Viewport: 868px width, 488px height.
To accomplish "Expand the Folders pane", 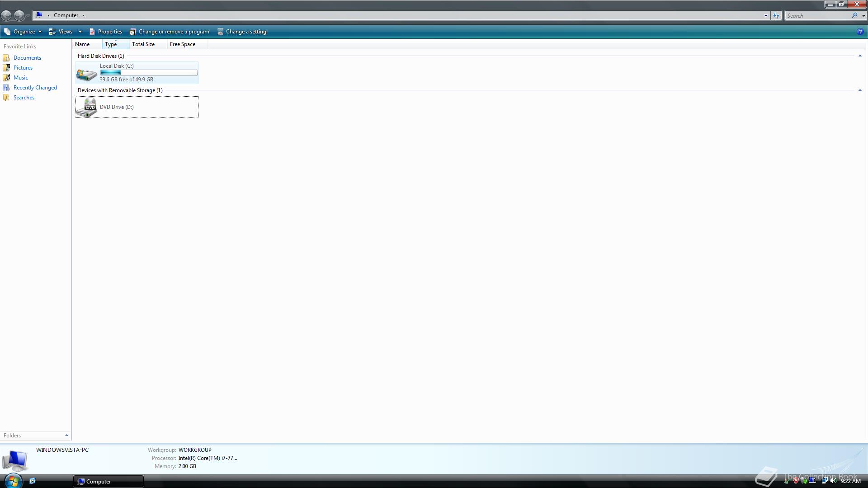I will tap(66, 436).
